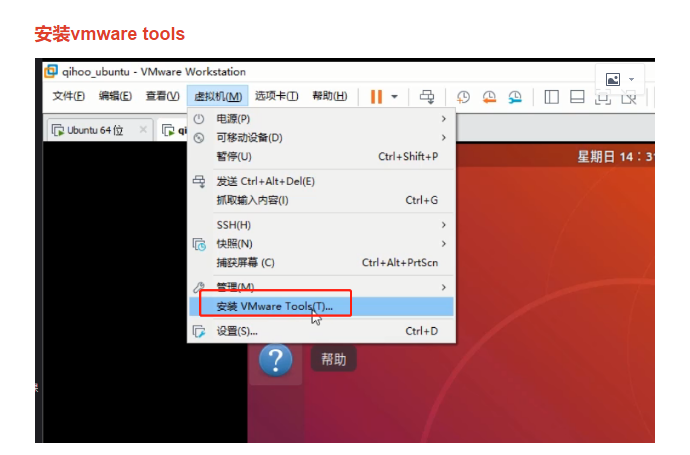Expand the 电源(P) submenu
Viewport: 690px width, 455px height.
(321, 119)
